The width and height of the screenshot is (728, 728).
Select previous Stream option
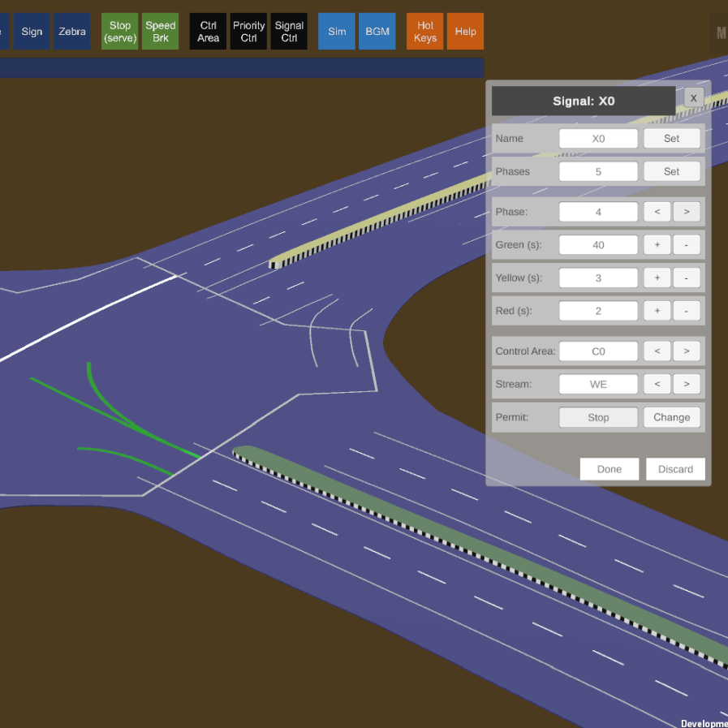pos(657,384)
